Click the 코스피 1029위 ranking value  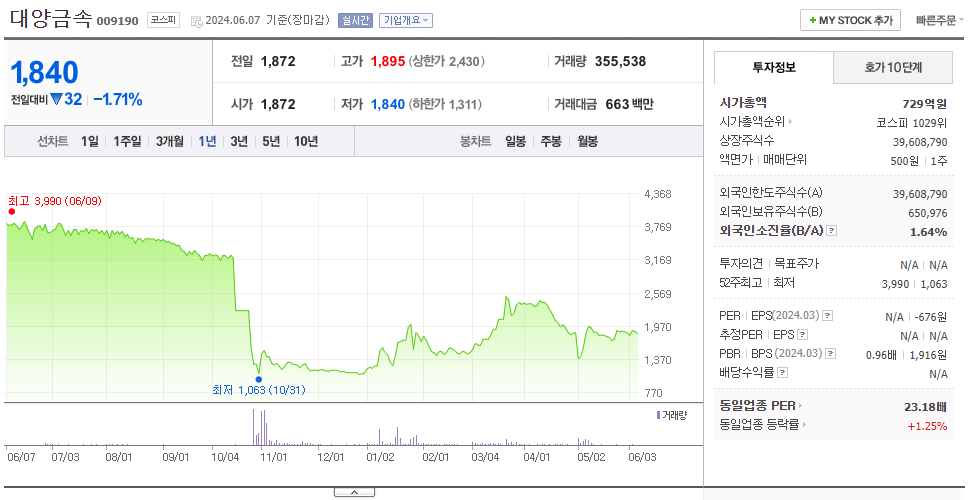(912, 122)
